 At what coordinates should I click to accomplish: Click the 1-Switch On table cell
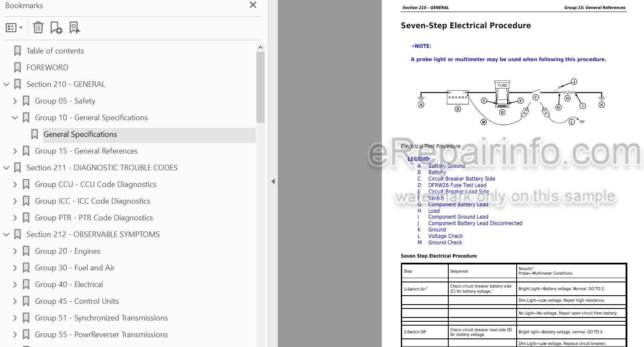pos(425,289)
